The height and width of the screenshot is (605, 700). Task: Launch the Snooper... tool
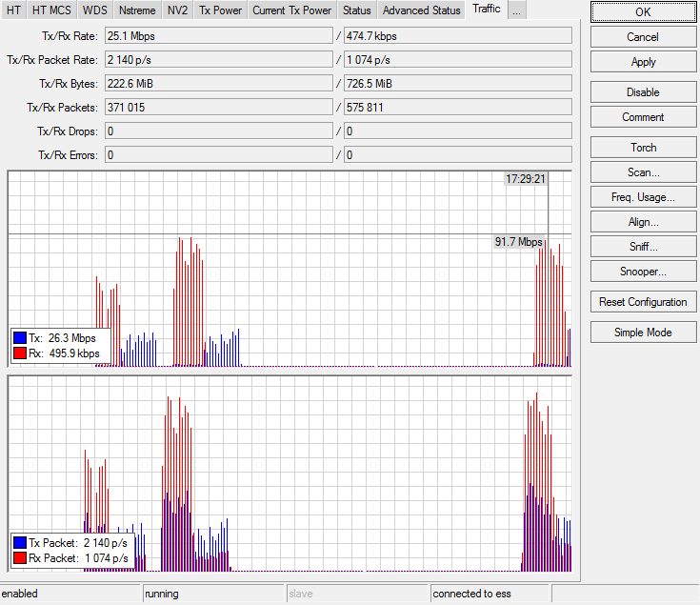click(643, 272)
